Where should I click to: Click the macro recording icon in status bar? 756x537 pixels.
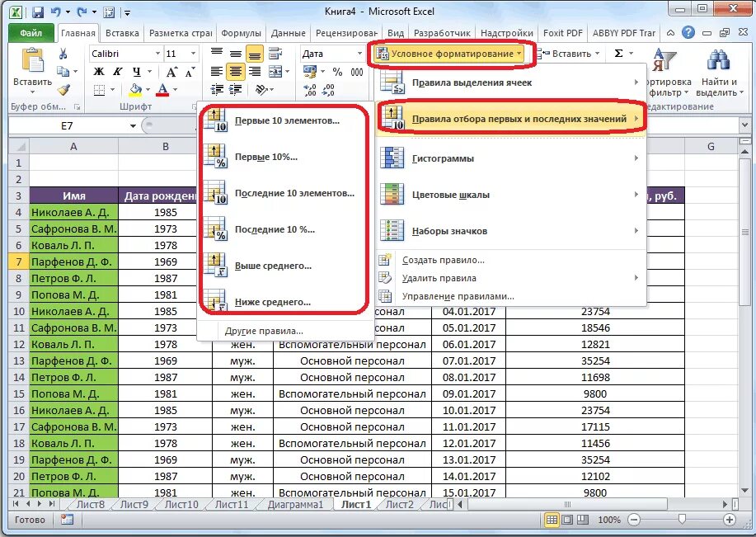(x=67, y=520)
